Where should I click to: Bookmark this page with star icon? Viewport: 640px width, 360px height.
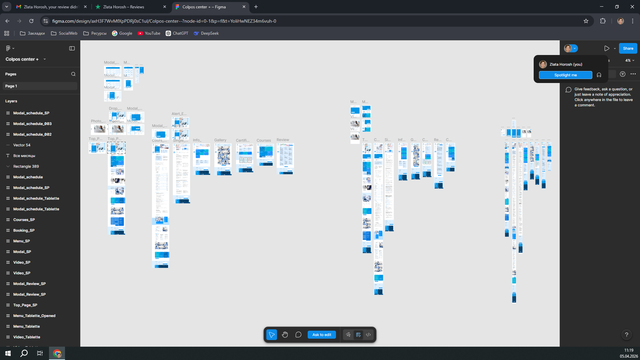pyautogui.click(x=586, y=21)
